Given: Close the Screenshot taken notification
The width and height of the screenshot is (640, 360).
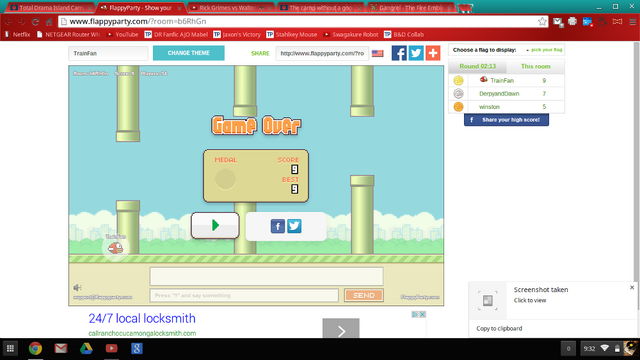Looking at the screenshot, I should [x=632, y=287].
